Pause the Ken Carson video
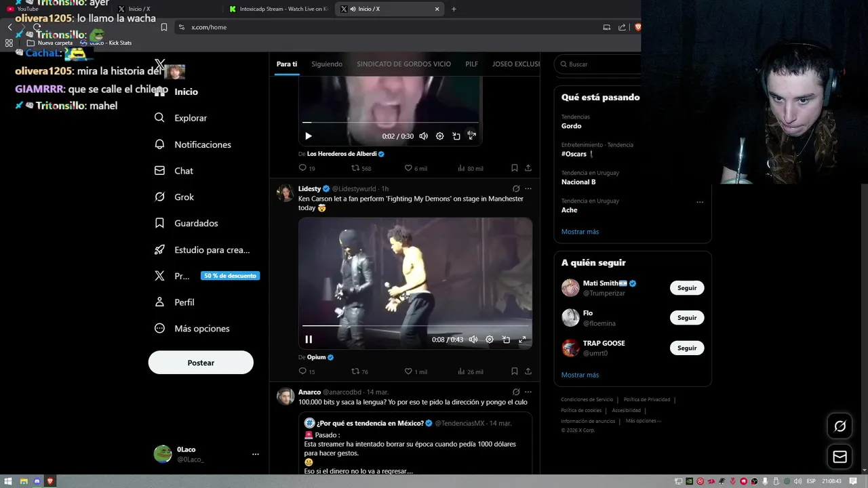868x488 pixels. coord(309,340)
